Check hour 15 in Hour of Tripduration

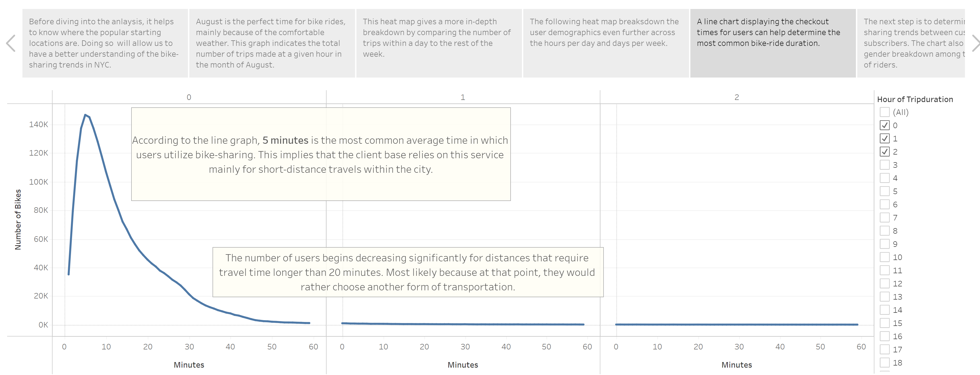tap(885, 323)
